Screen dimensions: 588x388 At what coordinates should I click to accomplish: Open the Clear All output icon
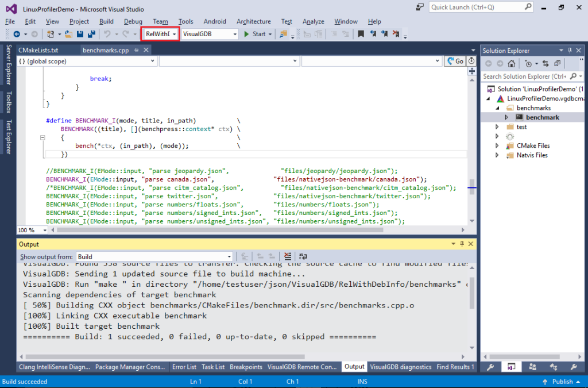pos(287,256)
